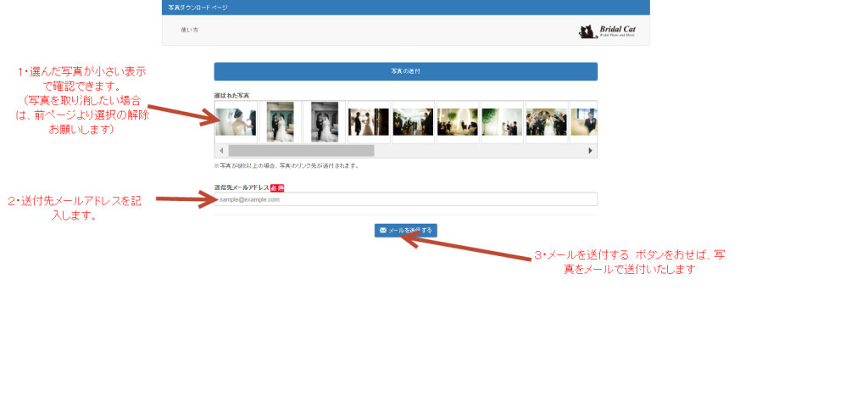Click the 写真の送付 blue banner
This screenshot has height=402, width=868.
point(406,71)
